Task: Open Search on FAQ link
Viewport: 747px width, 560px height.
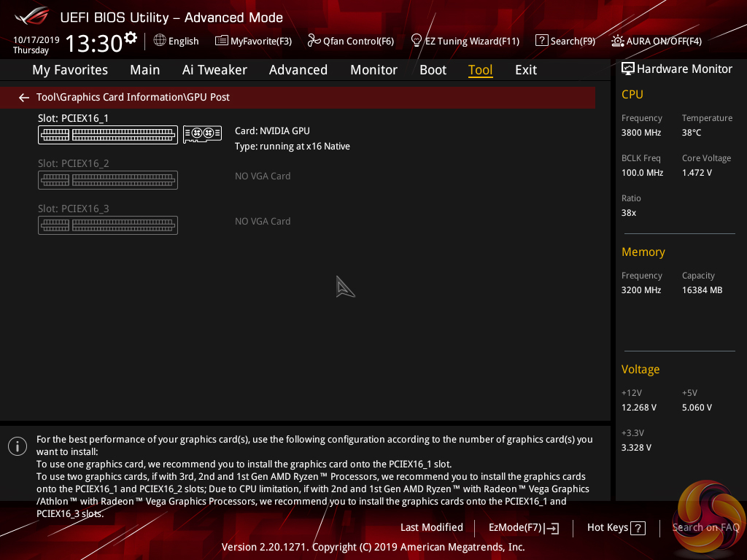Action: pos(705,528)
